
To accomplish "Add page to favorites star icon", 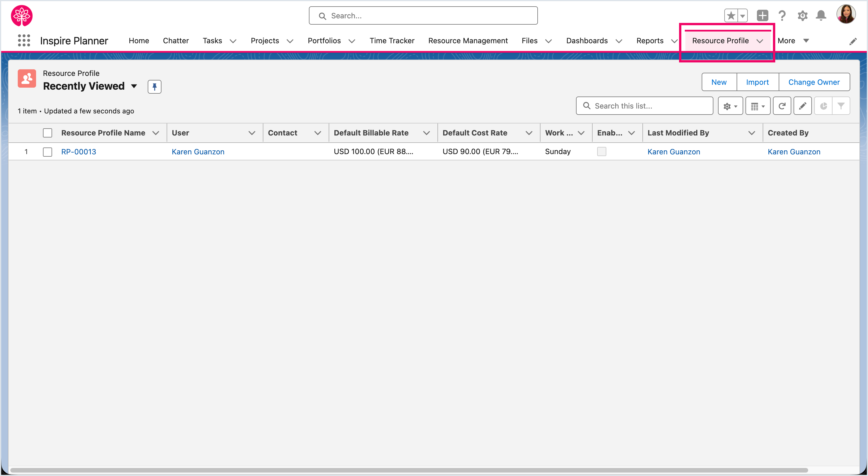I will tap(731, 15).
